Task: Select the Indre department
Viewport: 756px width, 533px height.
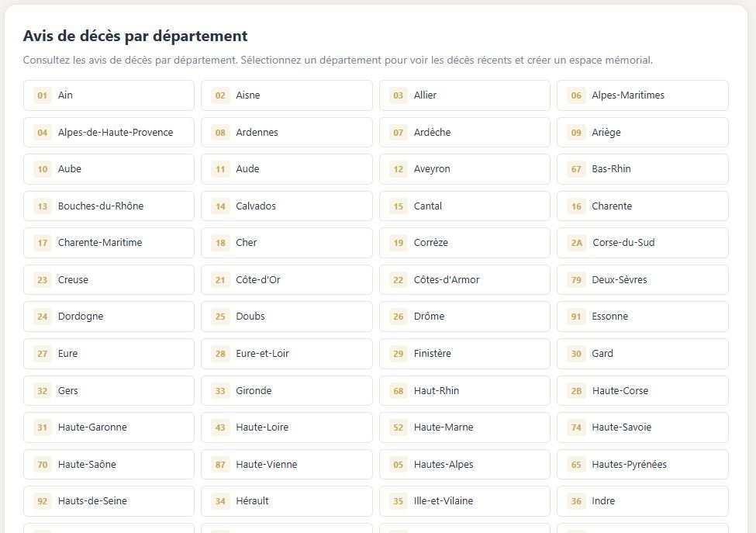Action: pyautogui.click(x=642, y=500)
